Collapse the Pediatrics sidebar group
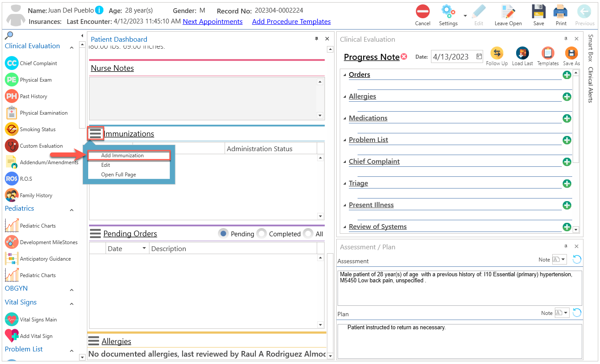 (72, 210)
